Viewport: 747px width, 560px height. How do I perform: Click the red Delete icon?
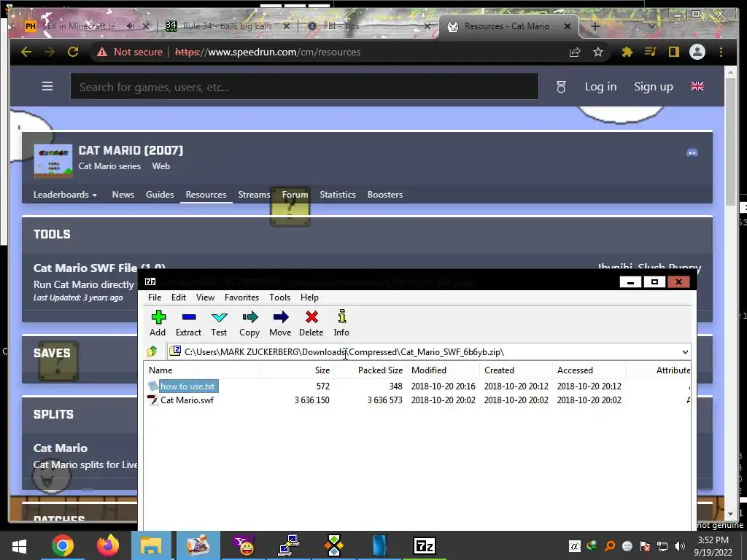pyautogui.click(x=311, y=323)
